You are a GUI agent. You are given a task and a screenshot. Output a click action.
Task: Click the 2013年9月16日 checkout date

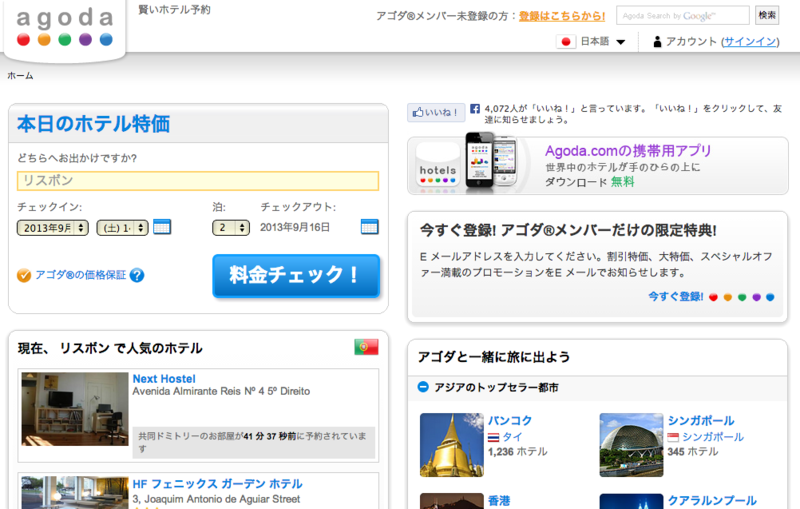(295, 227)
